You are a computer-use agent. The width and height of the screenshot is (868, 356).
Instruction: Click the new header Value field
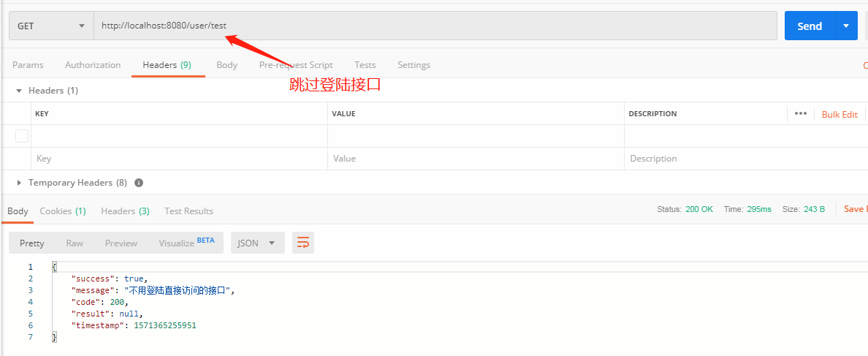476,159
